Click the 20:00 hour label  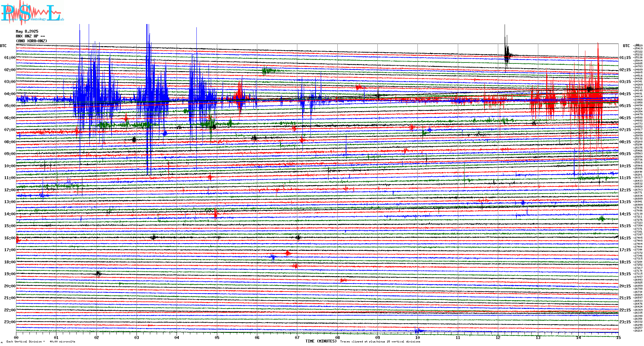(x=10, y=286)
